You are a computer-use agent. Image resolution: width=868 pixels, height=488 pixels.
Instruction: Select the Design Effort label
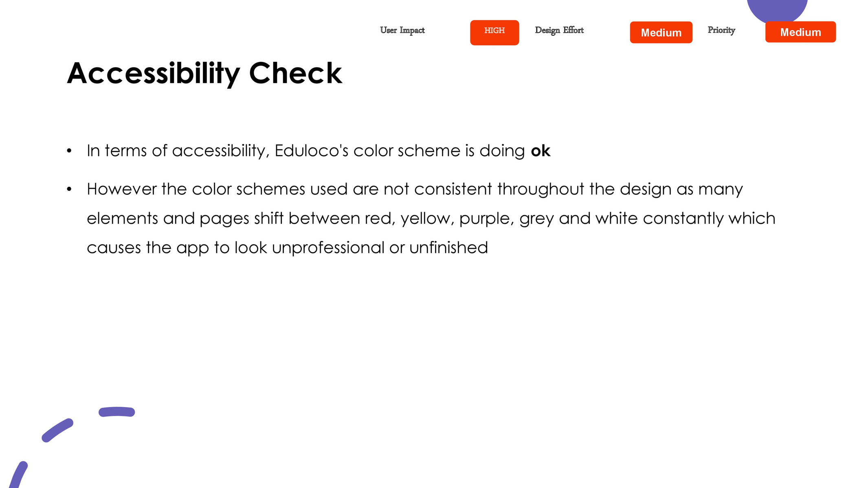(559, 31)
